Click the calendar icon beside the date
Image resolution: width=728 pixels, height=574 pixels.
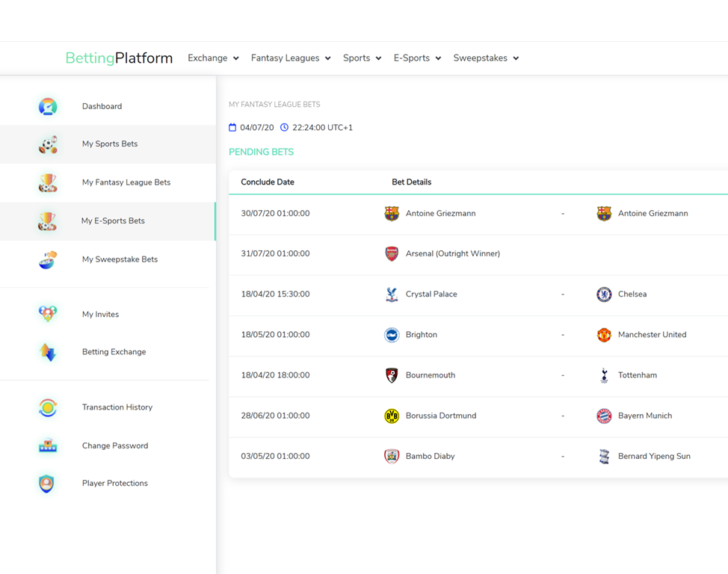233,127
